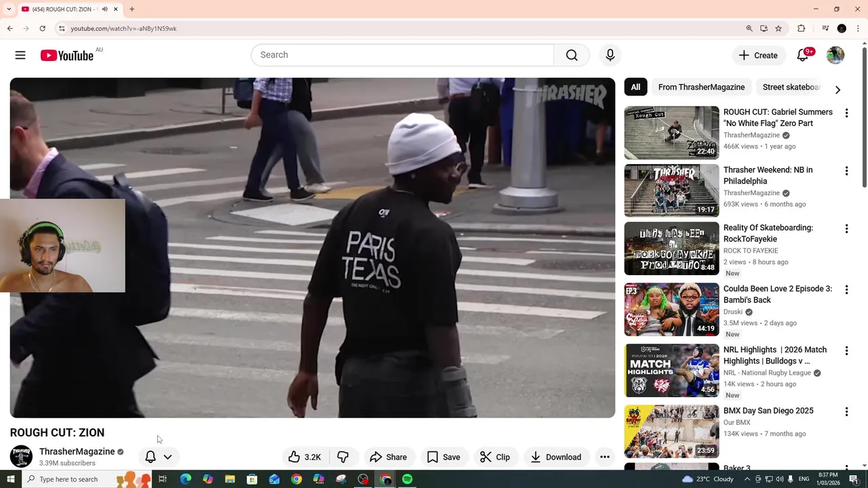Go to the YouTube home logo
Viewport: 868px width, 488px height.
(x=66, y=56)
